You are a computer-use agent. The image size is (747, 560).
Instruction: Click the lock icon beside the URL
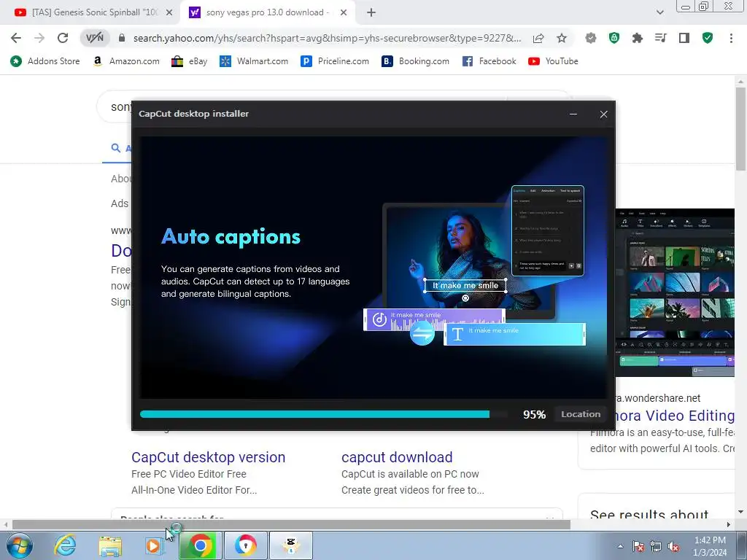tap(122, 38)
